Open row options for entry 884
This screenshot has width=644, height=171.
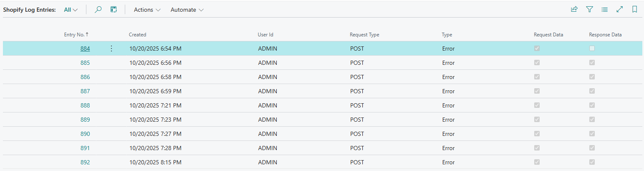[111, 49]
